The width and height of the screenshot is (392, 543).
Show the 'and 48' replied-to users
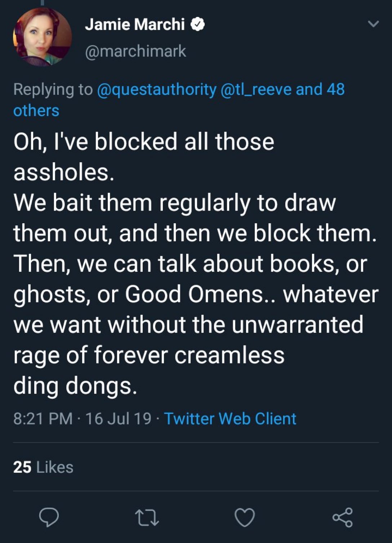[320, 89]
